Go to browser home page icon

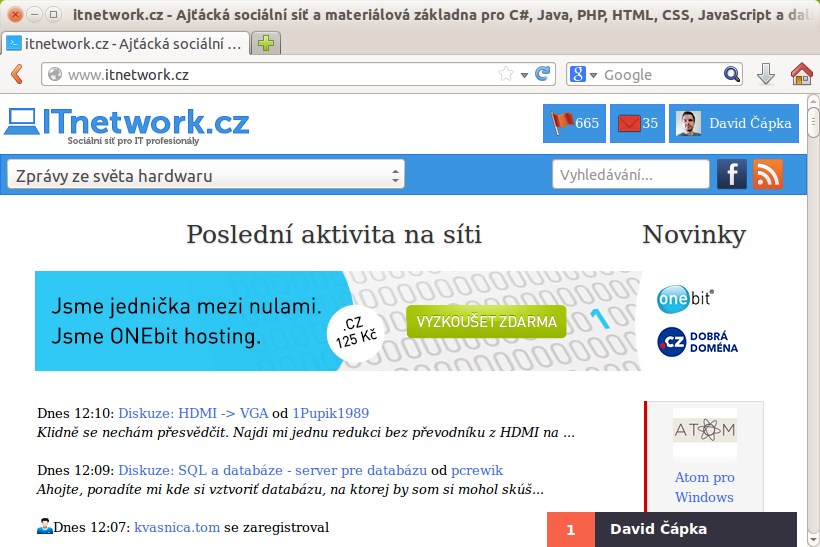(801, 74)
